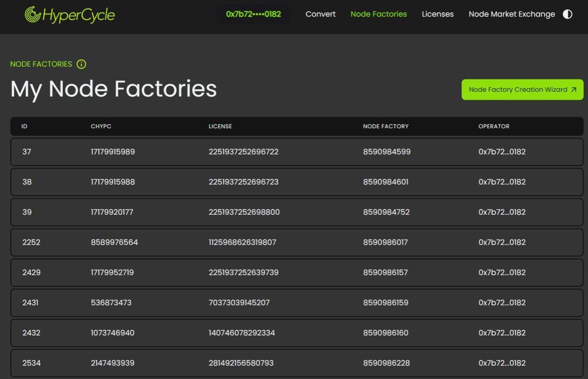Viewport: 588px width, 379px height.
Task: Navigate to Licenses
Action: (x=438, y=14)
